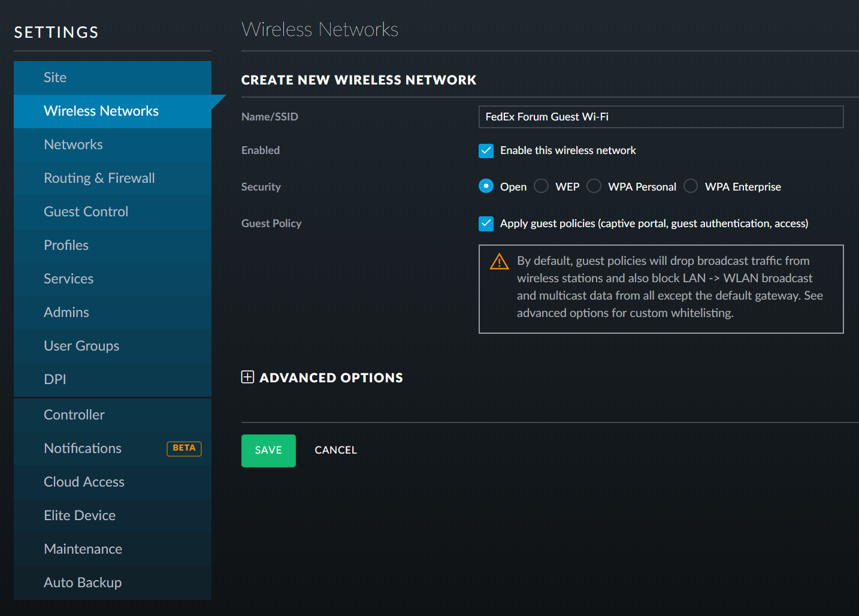Go to Networks in sidebar
The height and width of the screenshot is (616, 859).
coord(73,144)
